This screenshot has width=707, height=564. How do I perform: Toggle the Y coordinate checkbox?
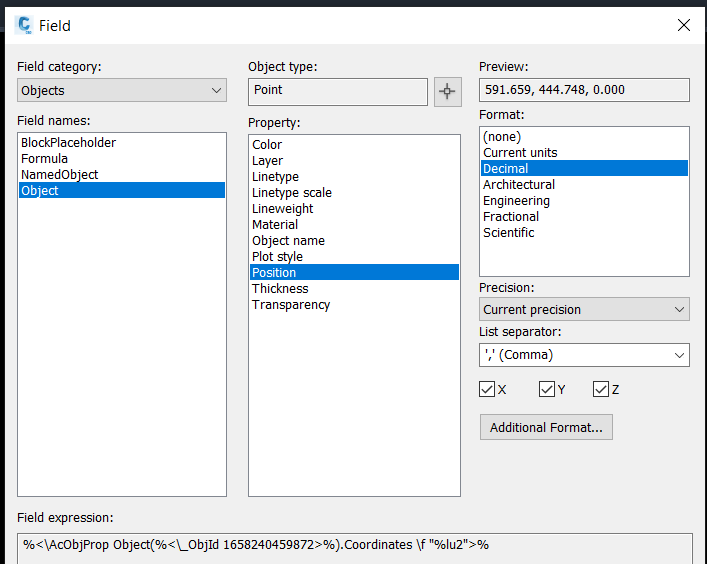(546, 389)
